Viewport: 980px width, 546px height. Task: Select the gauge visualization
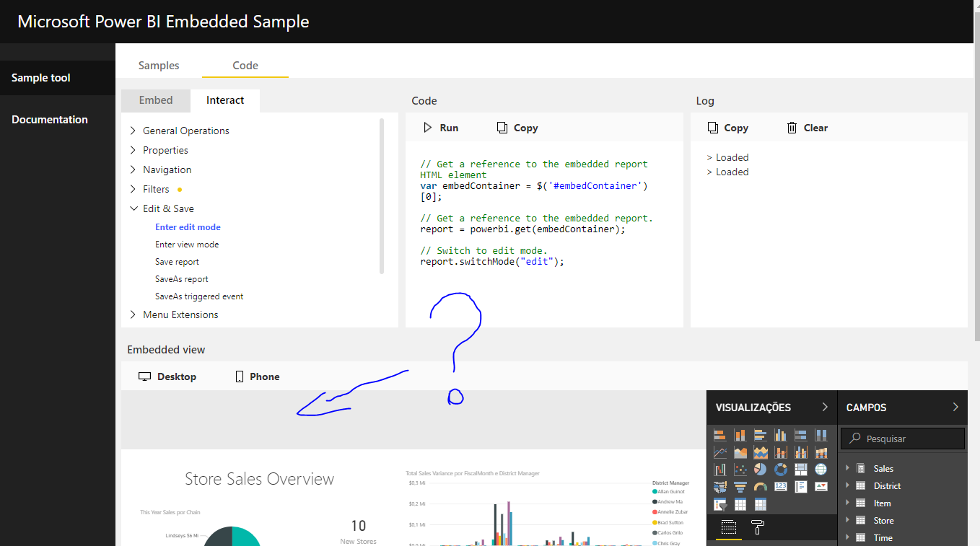coord(761,487)
